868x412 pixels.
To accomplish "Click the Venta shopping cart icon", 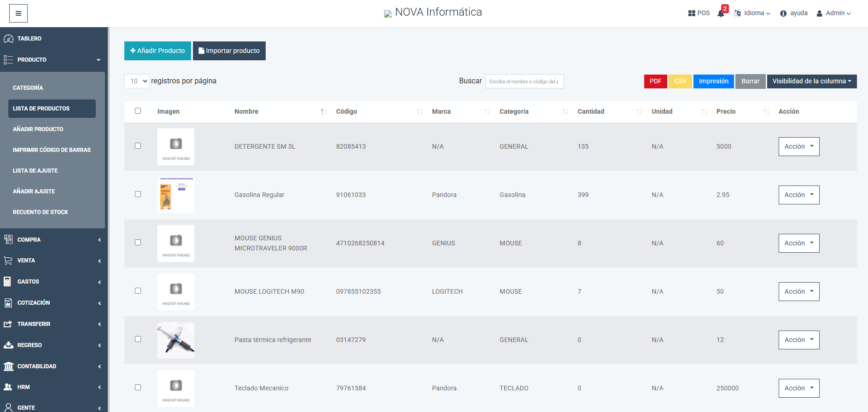I will (x=8, y=261).
